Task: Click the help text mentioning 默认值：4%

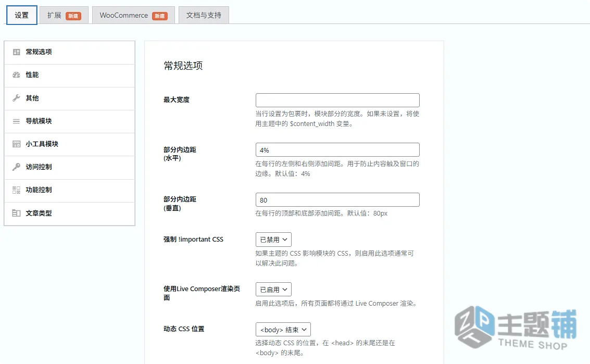Action: (x=337, y=169)
